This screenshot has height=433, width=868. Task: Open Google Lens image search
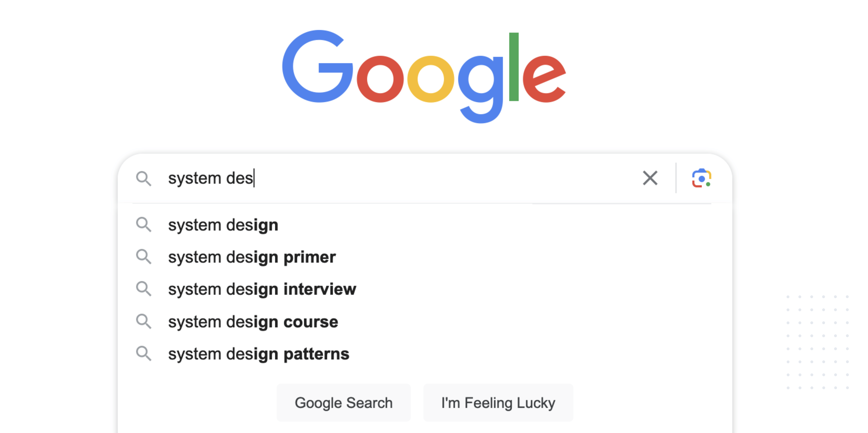coord(701,178)
